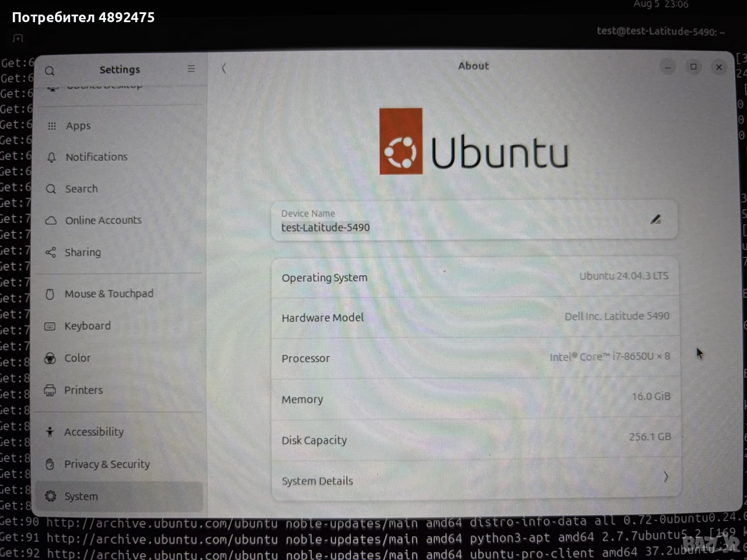Viewport: 747px width, 560px height.
Task: Open Mouse & Touchpad settings
Action: tap(119, 294)
